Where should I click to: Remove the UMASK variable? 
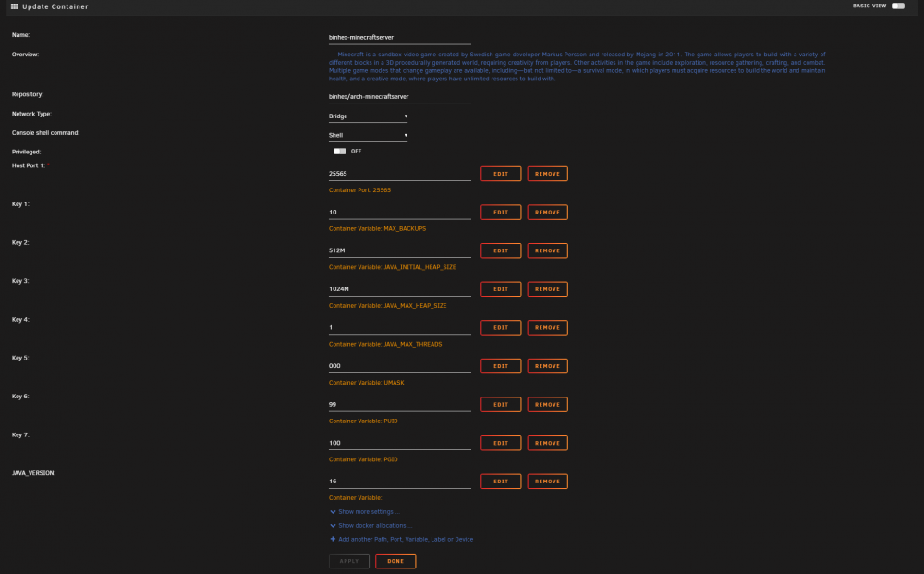point(547,366)
